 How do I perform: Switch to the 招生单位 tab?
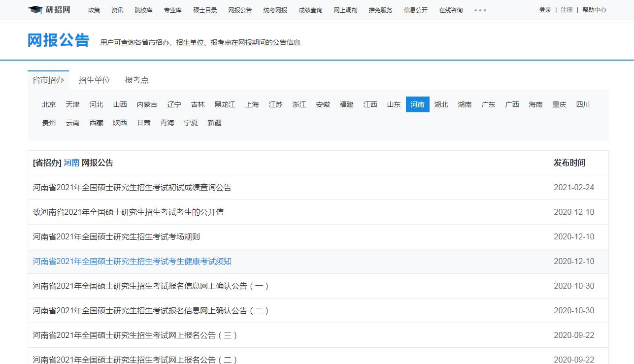[95, 80]
